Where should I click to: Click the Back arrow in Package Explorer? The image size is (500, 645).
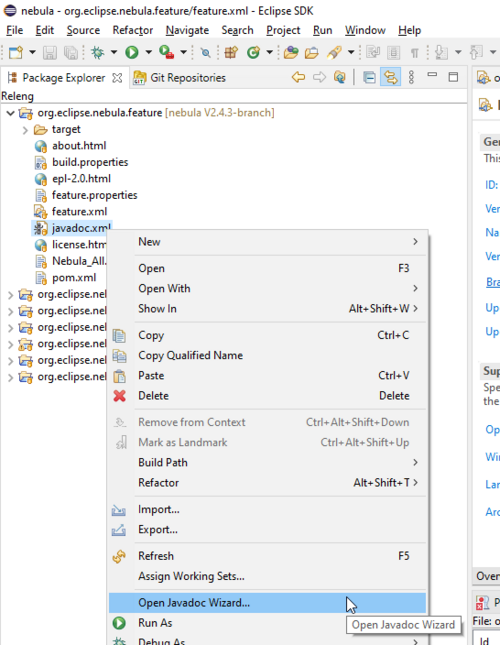[299, 77]
